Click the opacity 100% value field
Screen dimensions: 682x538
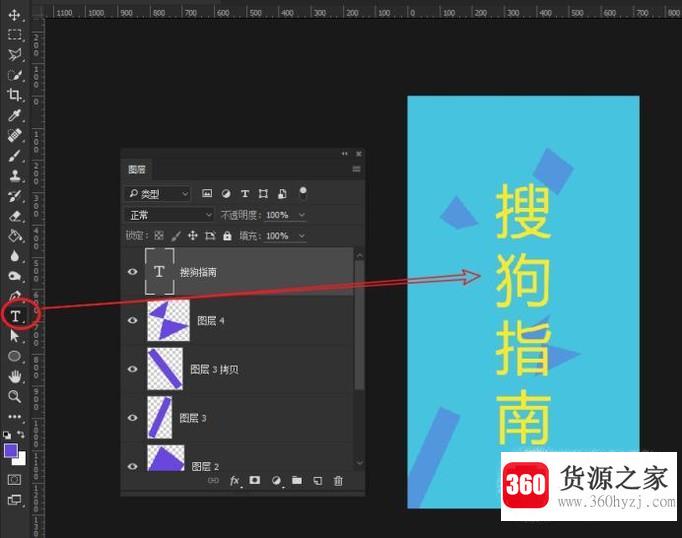click(x=277, y=215)
